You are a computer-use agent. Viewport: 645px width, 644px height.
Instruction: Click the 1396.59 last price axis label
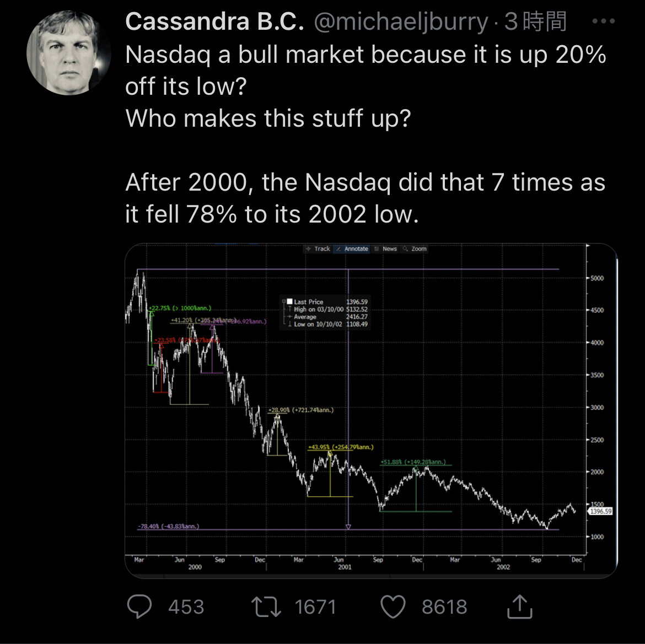pyautogui.click(x=600, y=511)
